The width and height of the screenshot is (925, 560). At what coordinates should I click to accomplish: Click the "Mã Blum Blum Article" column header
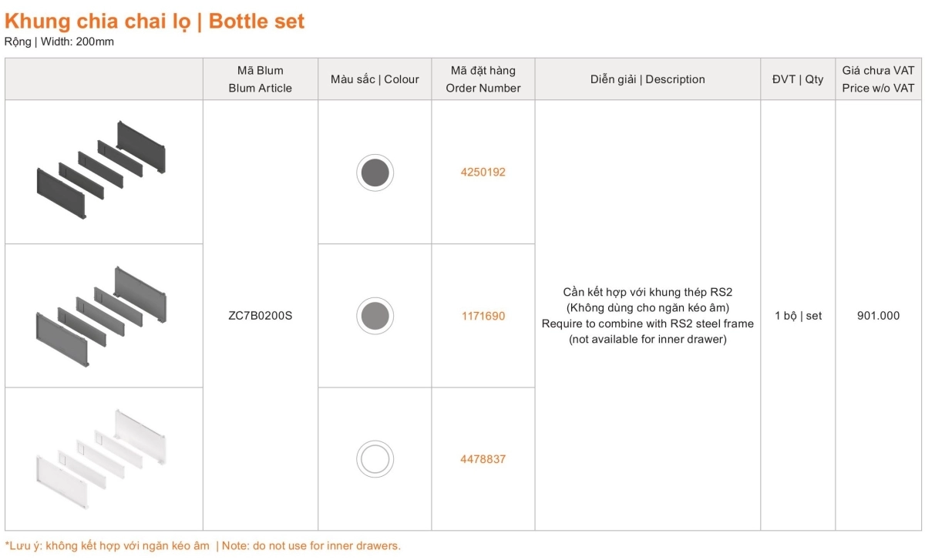point(260,79)
